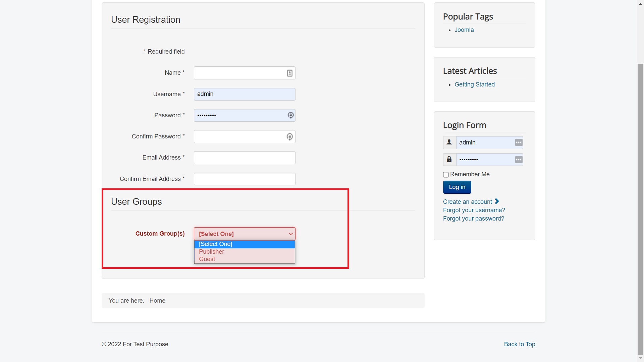Click the Back to Top link
Screen dimensions: 644x362
(x=519, y=344)
